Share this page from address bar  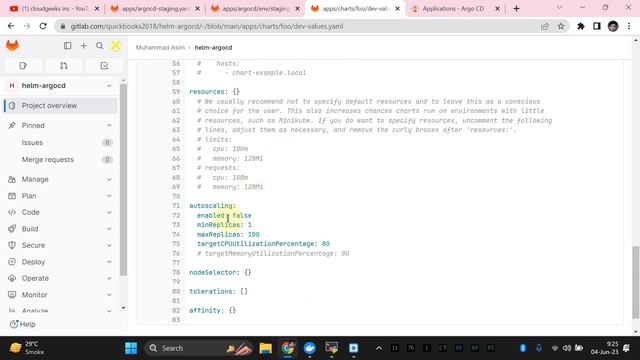tap(544, 26)
